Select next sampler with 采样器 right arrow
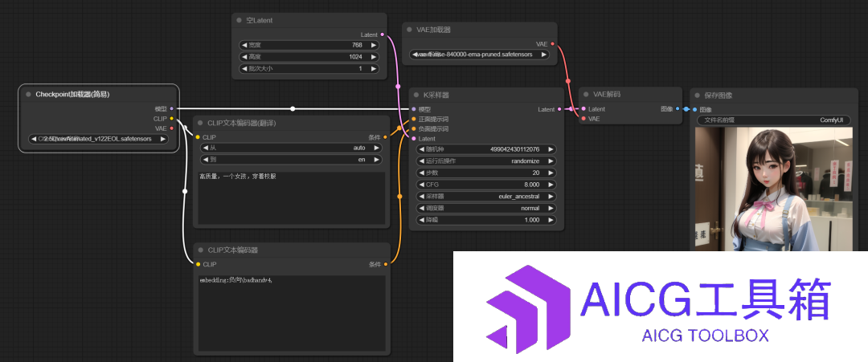The height and width of the screenshot is (362, 868). 551,196
